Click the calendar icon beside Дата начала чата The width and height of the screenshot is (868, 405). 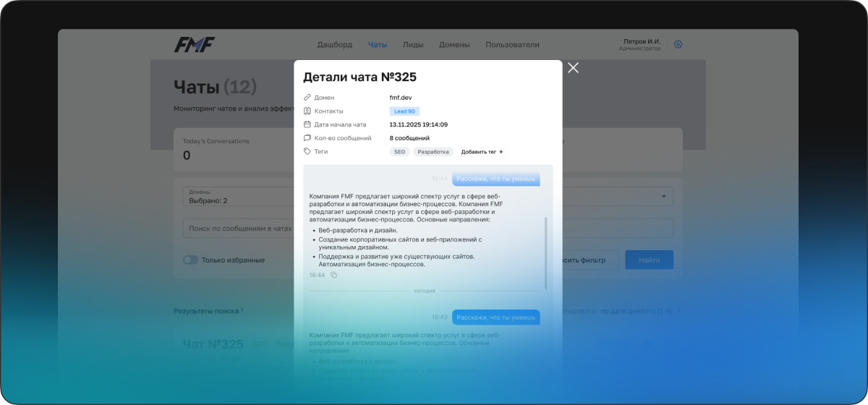coord(307,124)
